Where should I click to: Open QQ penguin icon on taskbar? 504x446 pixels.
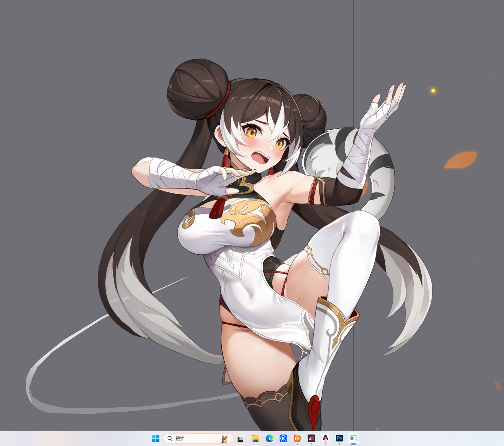point(325,438)
